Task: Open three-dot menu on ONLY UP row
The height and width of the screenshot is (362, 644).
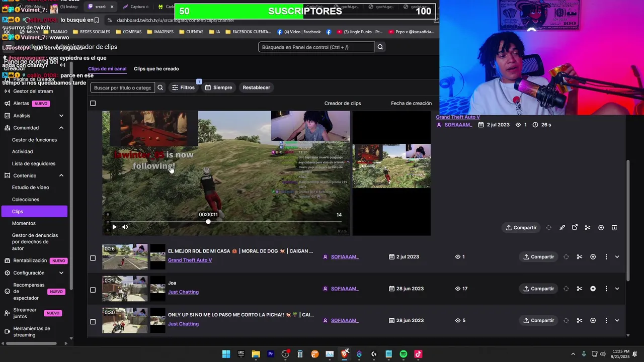Action: pyautogui.click(x=606, y=320)
